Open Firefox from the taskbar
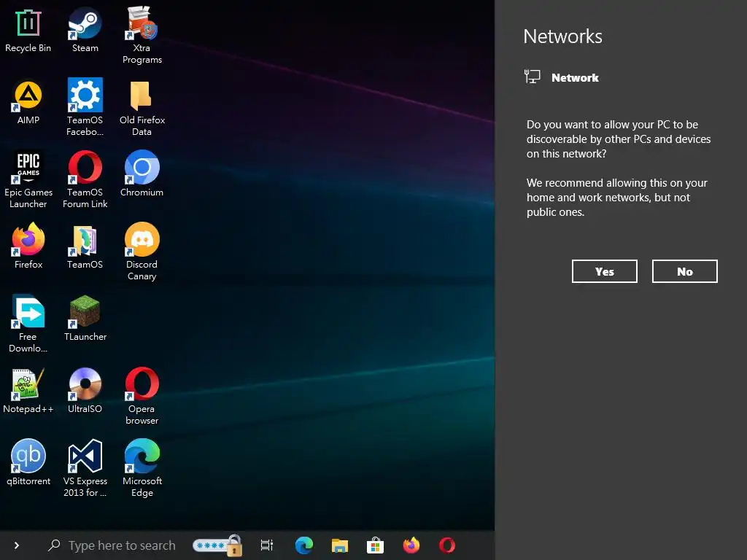The width and height of the screenshot is (747, 560). click(x=411, y=545)
